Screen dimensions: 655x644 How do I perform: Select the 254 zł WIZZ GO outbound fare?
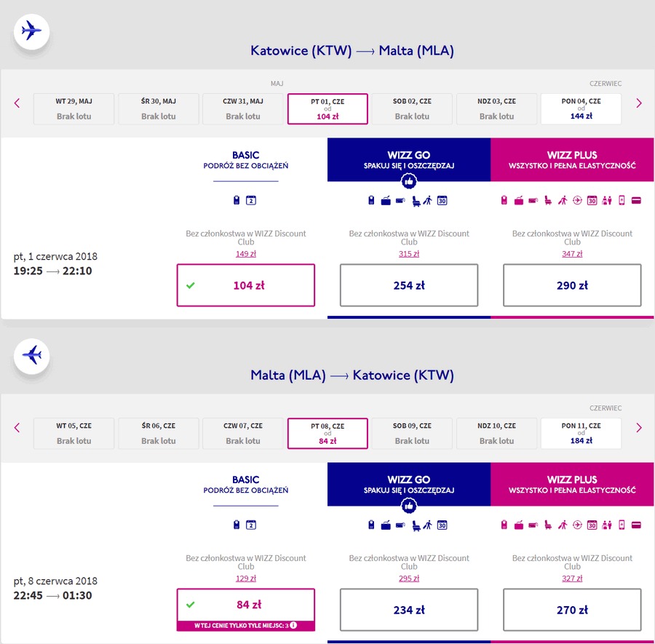[x=409, y=285]
